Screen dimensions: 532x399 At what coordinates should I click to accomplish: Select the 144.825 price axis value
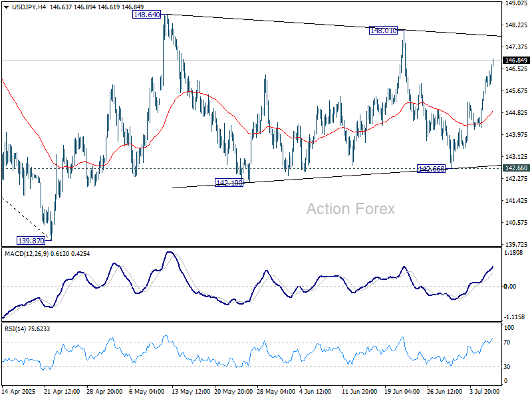pos(516,113)
